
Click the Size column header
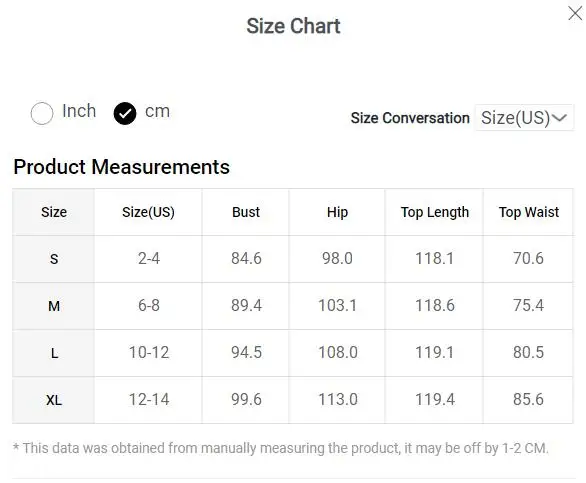pos(54,212)
